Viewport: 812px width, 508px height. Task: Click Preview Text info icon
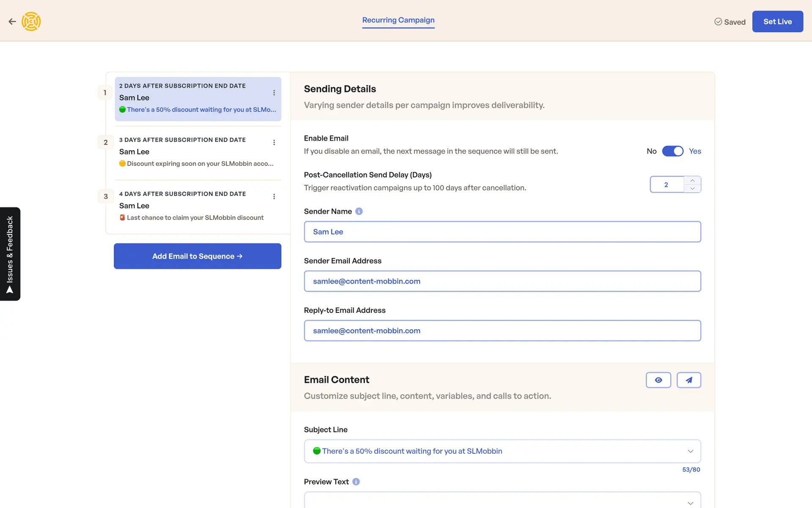coord(356,482)
